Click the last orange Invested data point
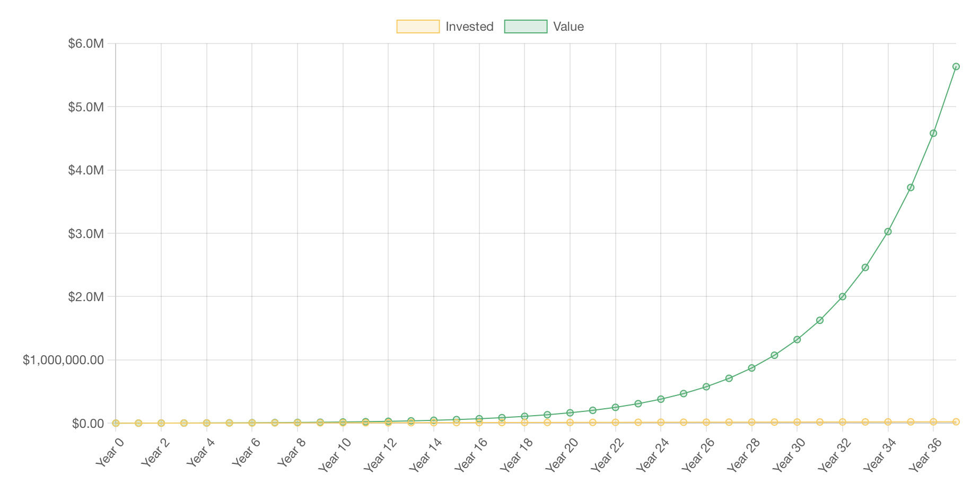 (x=956, y=422)
